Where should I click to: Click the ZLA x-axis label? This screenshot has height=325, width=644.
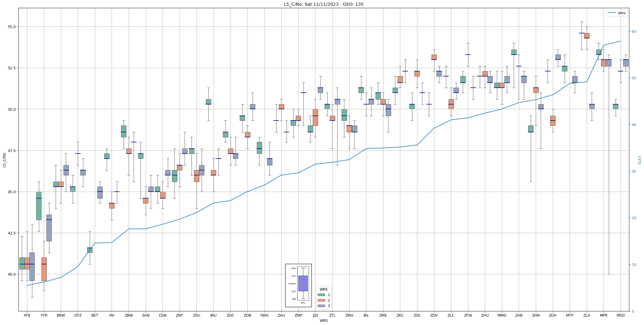pyautogui.click(x=586, y=315)
